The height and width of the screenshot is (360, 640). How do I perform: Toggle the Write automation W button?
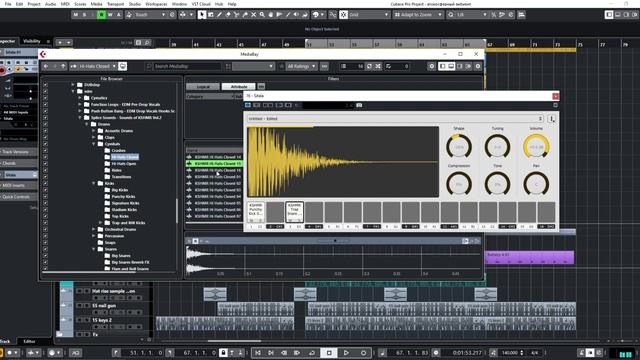pyautogui.click(x=110, y=15)
